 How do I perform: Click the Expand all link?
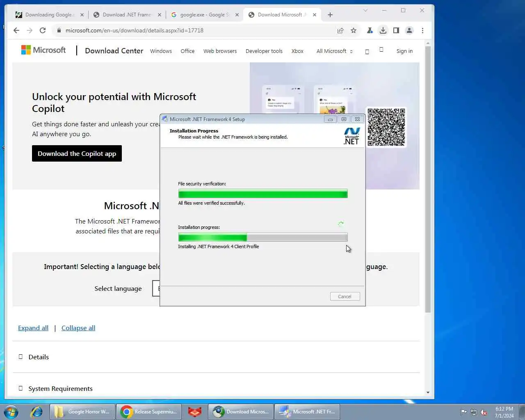point(33,328)
